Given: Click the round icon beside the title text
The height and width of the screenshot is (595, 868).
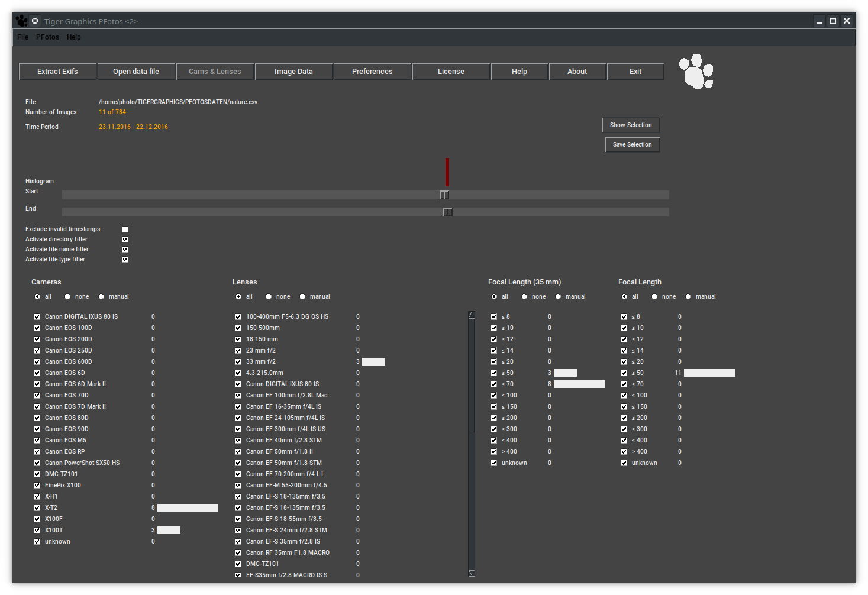Looking at the screenshot, I should click(x=35, y=21).
